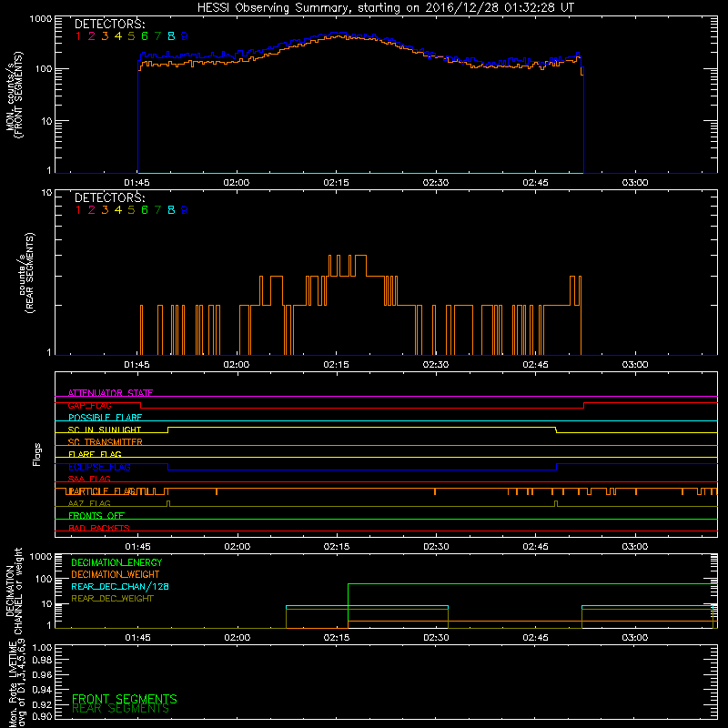
Task: Click the 0.90 livetime axis tick value
Action: point(42,716)
